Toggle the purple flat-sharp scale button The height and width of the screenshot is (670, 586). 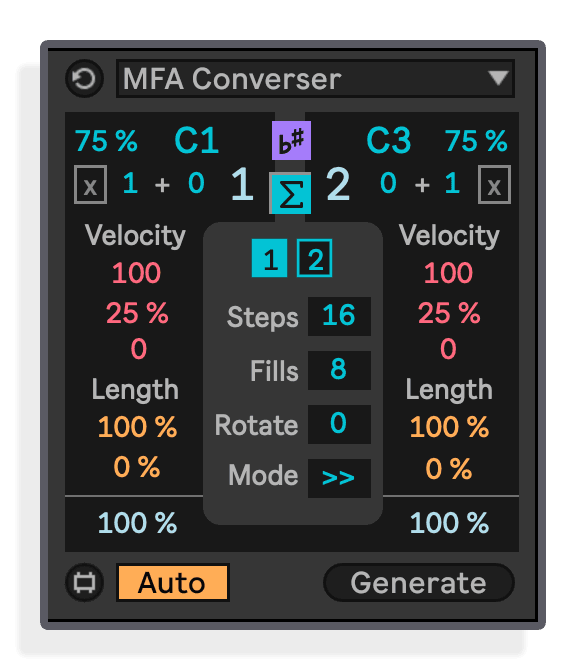coord(292,141)
